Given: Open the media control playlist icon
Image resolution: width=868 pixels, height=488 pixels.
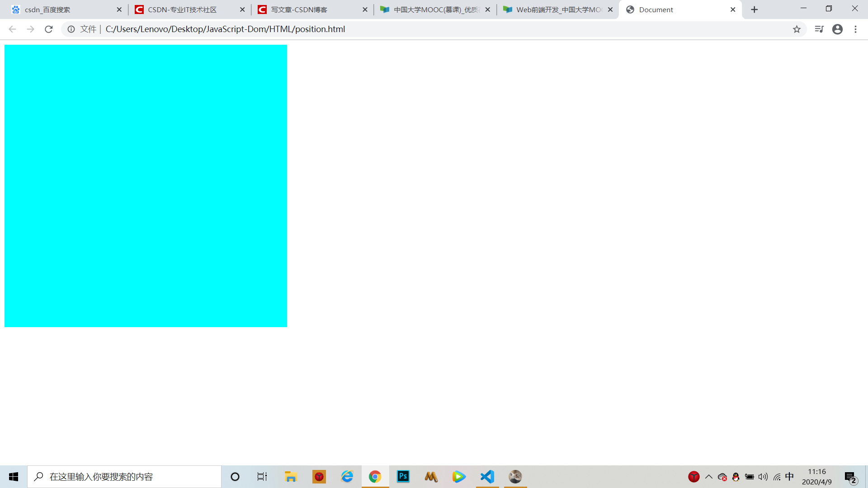Looking at the screenshot, I should 819,29.
